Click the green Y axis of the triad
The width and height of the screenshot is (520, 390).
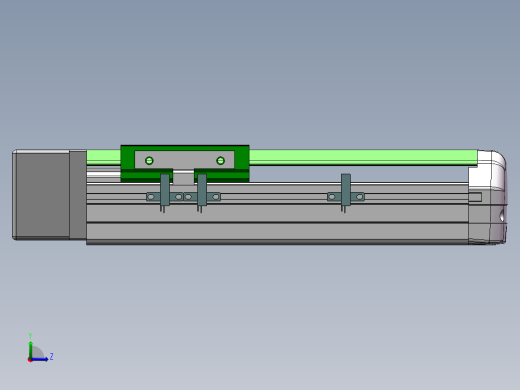tap(30, 349)
